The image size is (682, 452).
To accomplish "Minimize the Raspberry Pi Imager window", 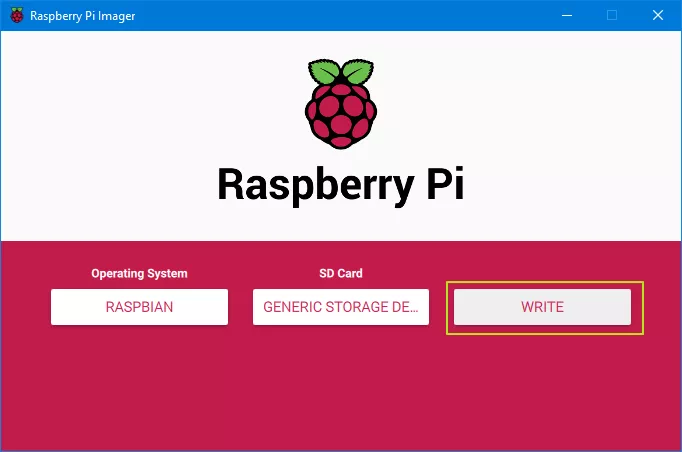I will (x=567, y=16).
